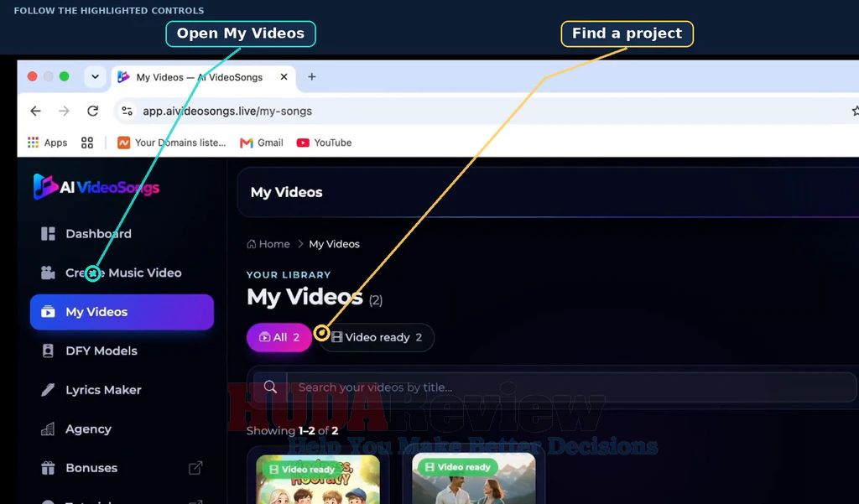Click the tab groups grid icon
Screen dimensions: 859x504
(x=87, y=143)
